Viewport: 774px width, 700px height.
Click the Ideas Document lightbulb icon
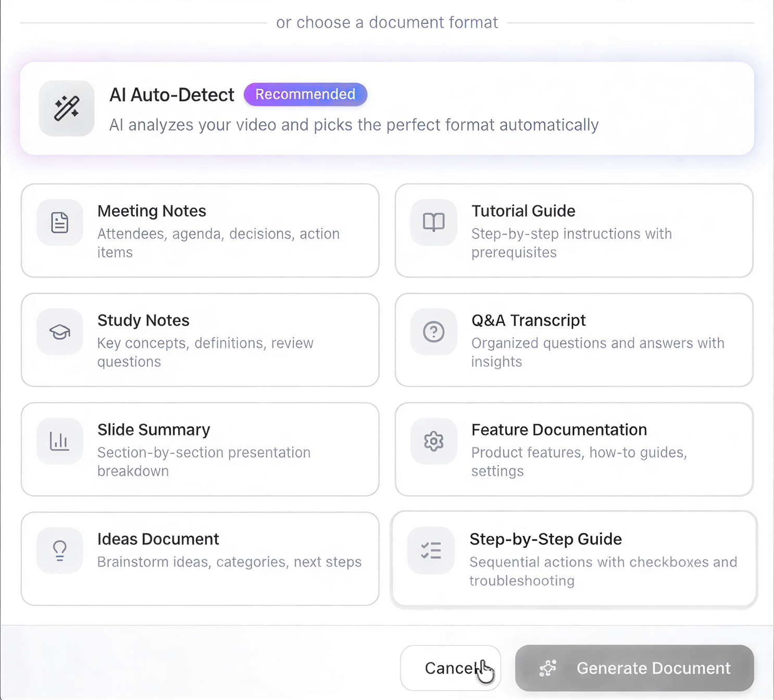60,551
